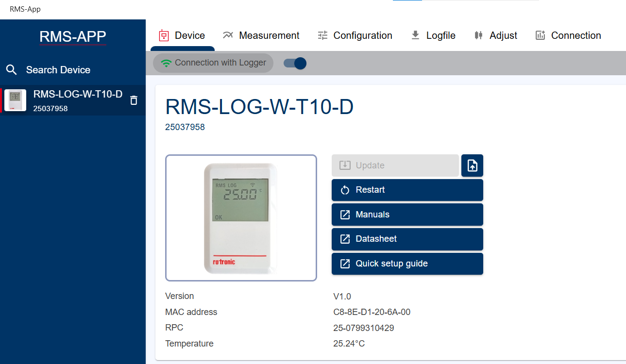This screenshot has width=626, height=364.
Task: Click the Connection chart icon
Action: [540, 35]
